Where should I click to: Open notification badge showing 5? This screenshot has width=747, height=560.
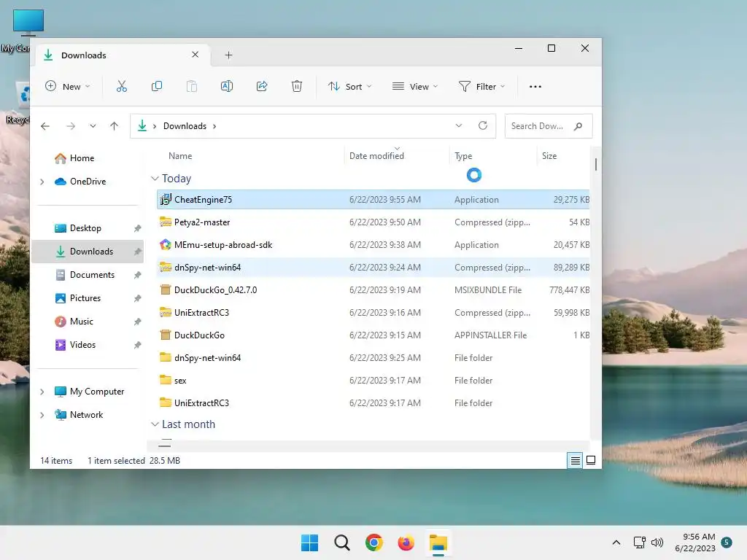pos(727,542)
